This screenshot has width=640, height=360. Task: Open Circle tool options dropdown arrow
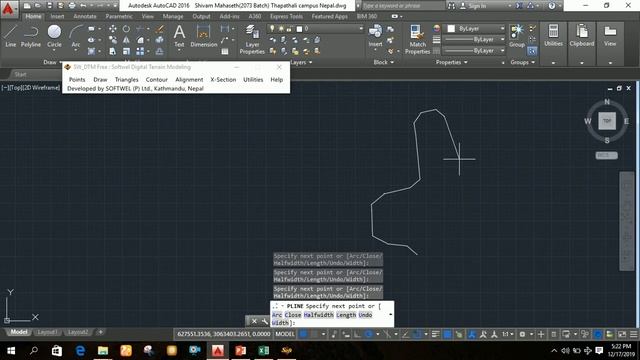click(54, 50)
